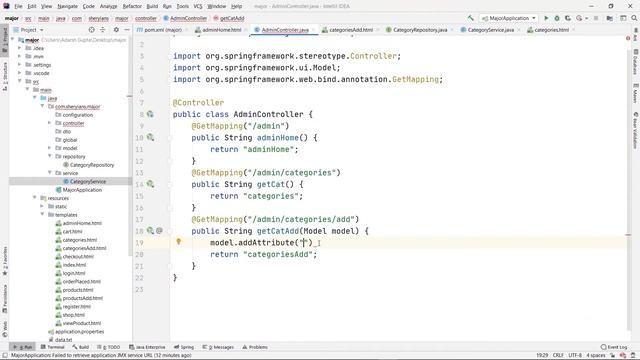Collapse all in Project panel toolbar
The image size is (640, 360).
[102, 30]
